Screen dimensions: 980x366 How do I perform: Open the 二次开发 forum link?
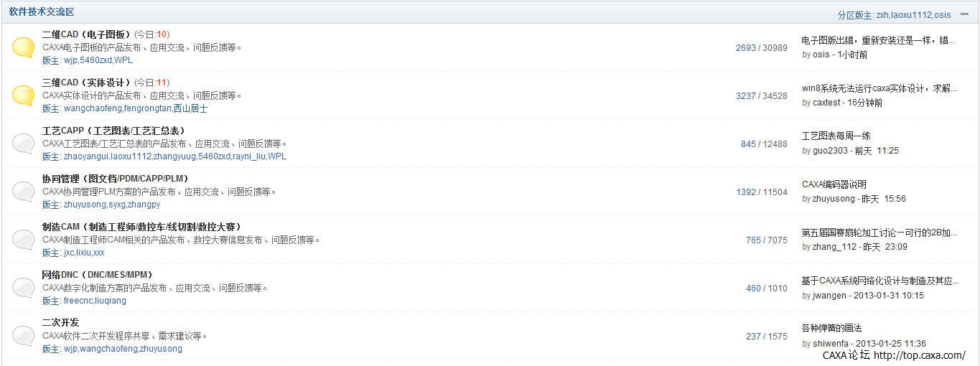pos(61,323)
